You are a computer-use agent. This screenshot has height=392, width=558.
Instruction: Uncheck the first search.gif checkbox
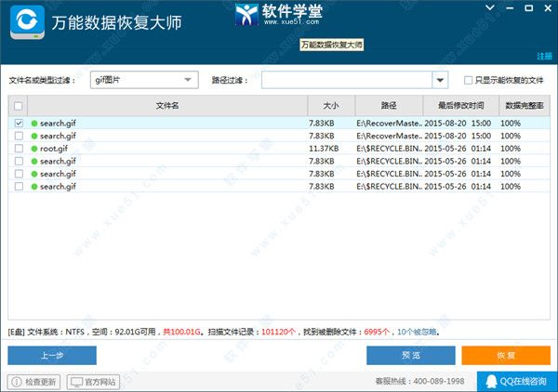click(x=20, y=124)
